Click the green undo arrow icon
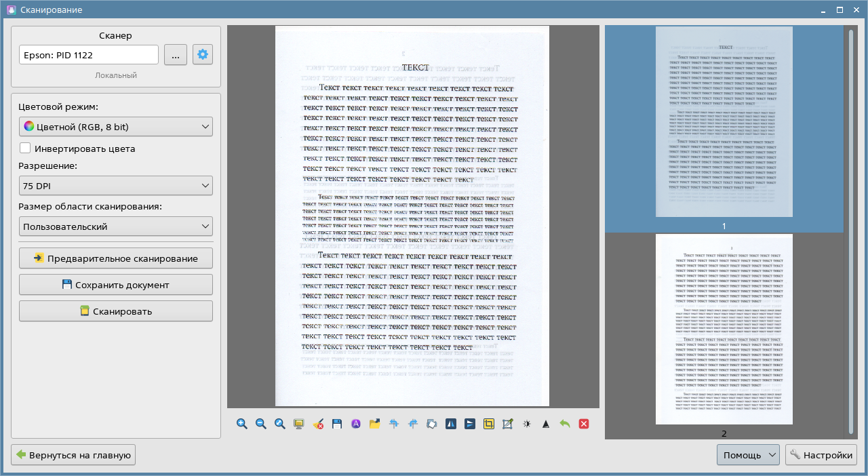 tap(565, 424)
